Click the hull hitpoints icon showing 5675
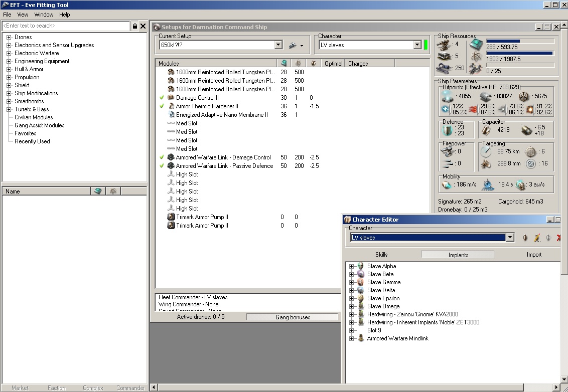The width and height of the screenshot is (568, 392). 524,96
